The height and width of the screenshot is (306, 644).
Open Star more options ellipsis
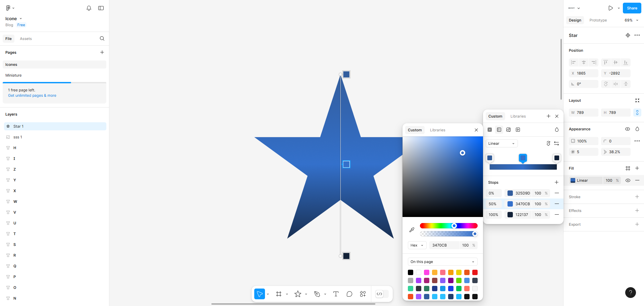(637, 35)
